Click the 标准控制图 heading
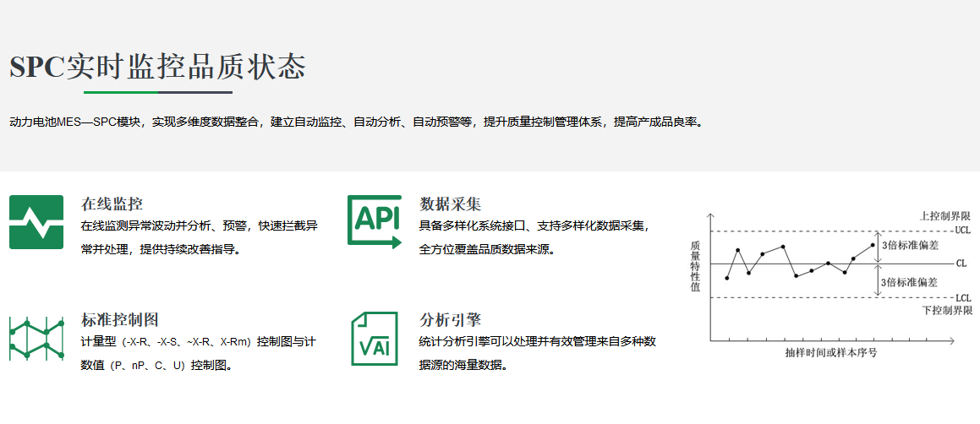 (x=119, y=320)
